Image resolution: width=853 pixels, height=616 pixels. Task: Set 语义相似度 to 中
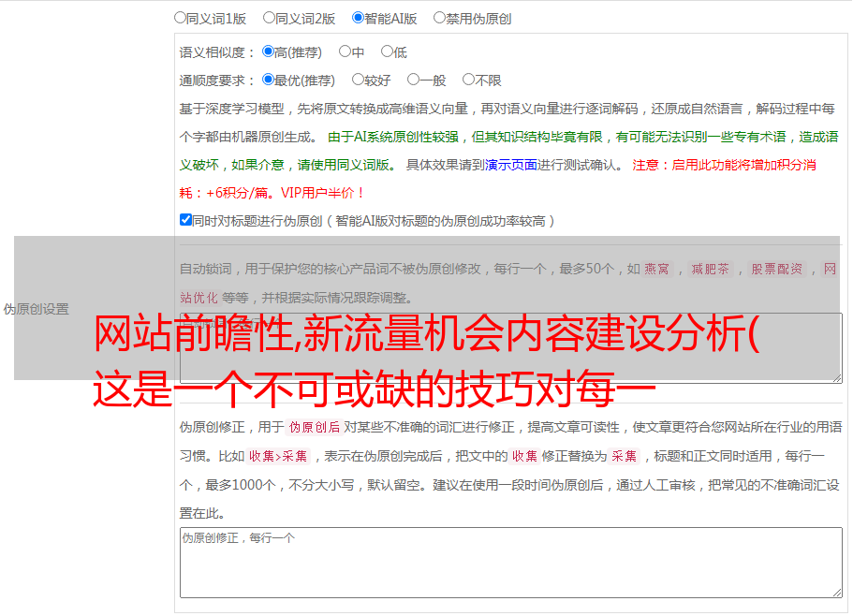click(345, 51)
